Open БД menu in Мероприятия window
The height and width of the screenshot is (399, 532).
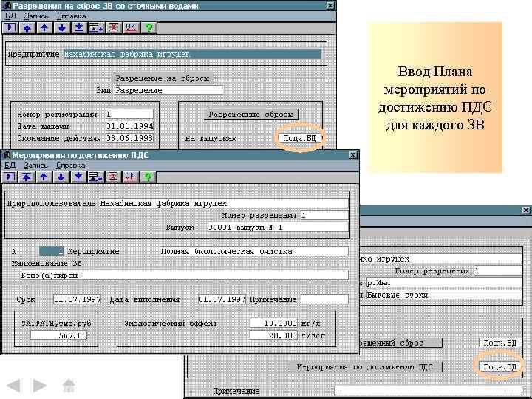(x=10, y=166)
